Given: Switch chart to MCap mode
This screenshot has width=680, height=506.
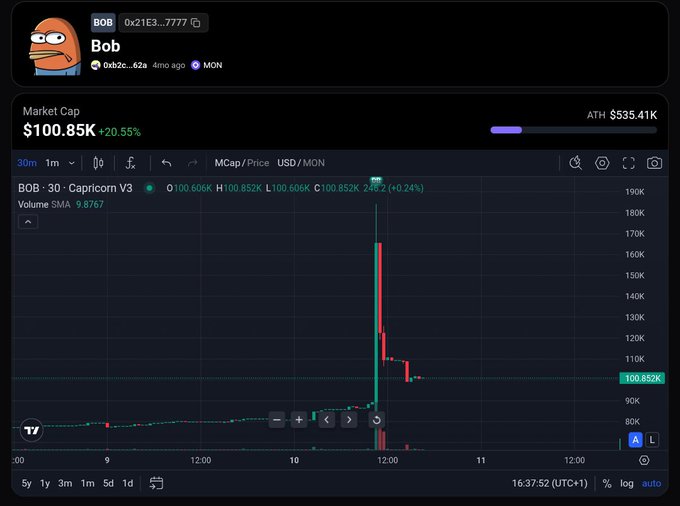Looking at the screenshot, I should pos(227,163).
